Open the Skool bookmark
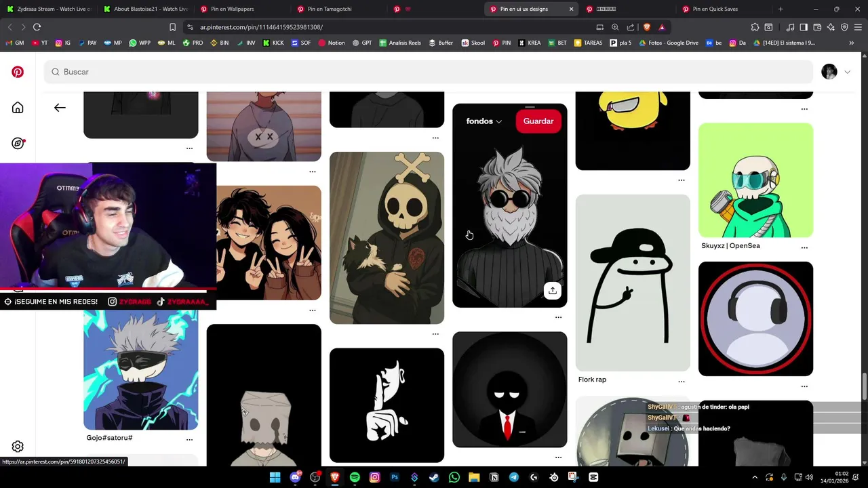868x488 pixels. pos(473,43)
